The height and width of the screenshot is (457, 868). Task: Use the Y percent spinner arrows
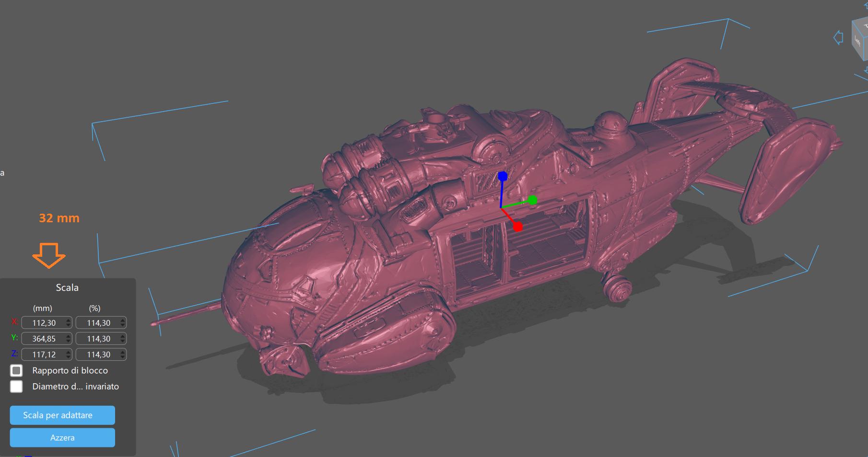123,339
